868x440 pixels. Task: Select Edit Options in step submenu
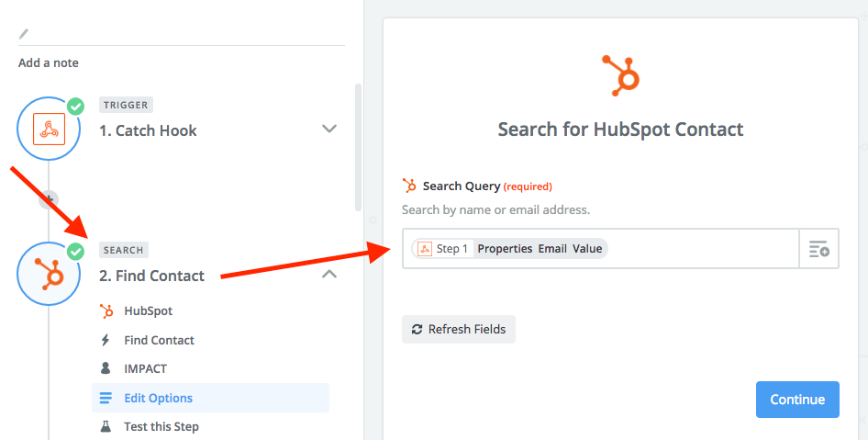(x=210, y=398)
